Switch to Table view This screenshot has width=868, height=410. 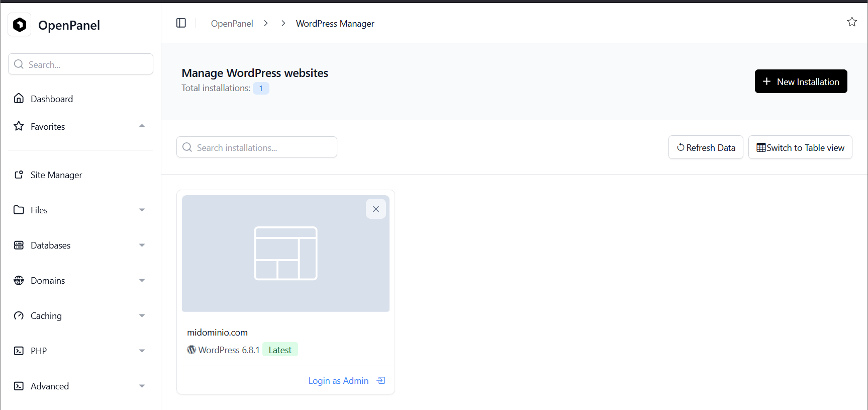pyautogui.click(x=800, y=147)
